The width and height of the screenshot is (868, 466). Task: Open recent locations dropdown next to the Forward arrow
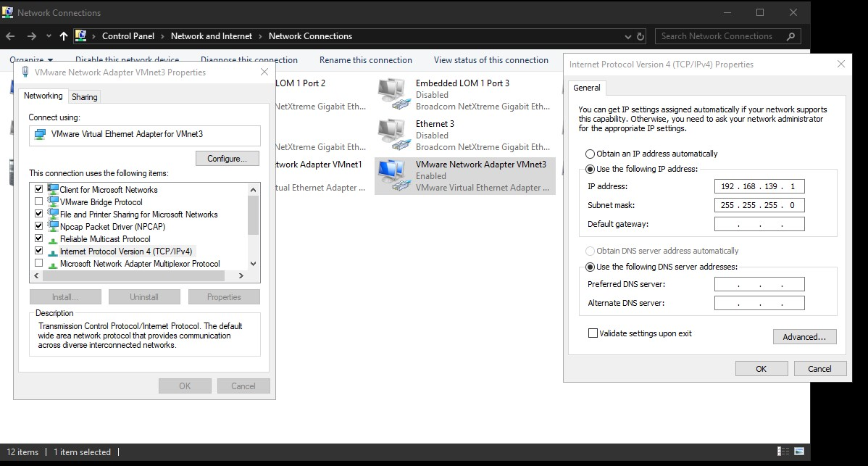pyautogui.click(x=49, y=36)
